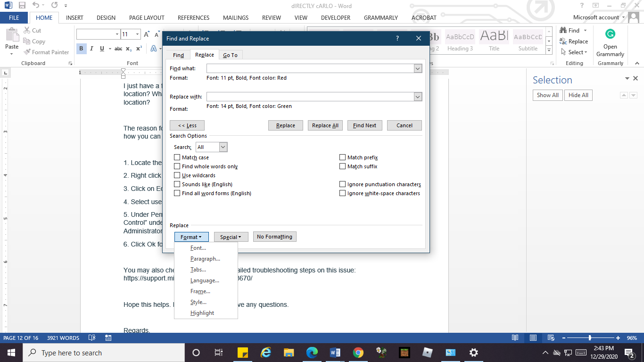Enable Match case option
The width and height of the screenshot is (644, 362).
(177, 157)
